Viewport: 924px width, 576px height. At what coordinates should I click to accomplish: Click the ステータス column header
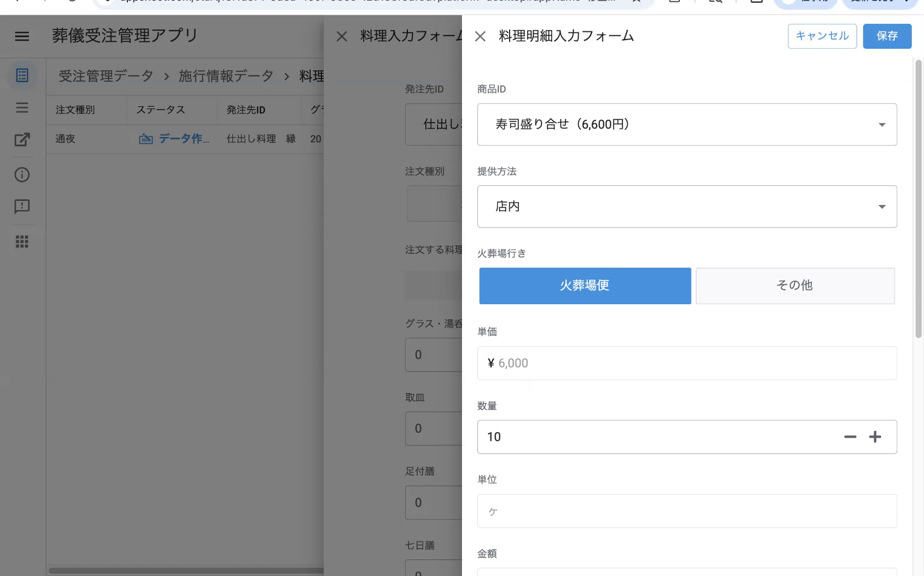pos(160,110)
